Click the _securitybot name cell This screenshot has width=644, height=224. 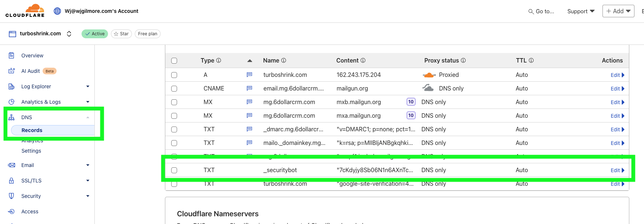pyautogui.click(x=280, y=170)
